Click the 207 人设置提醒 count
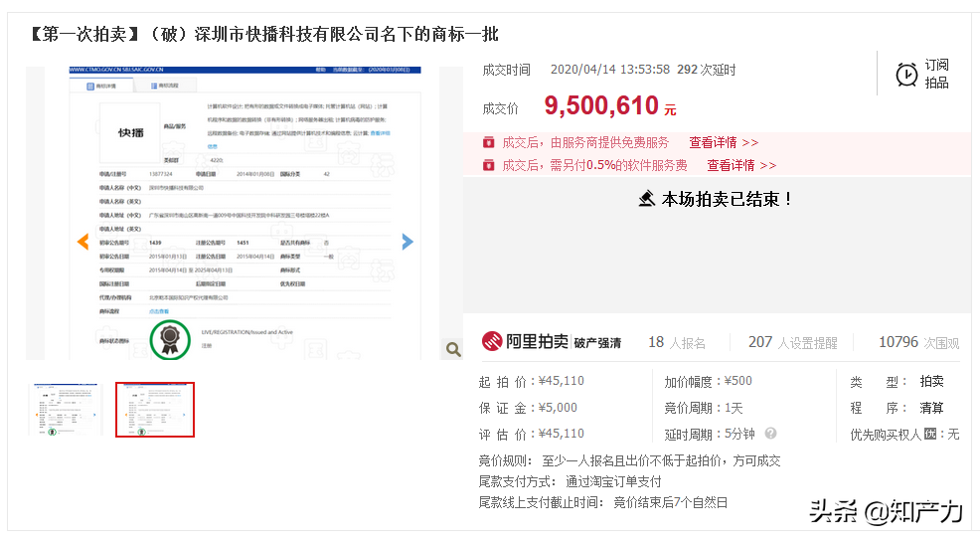 coord(792,342)
